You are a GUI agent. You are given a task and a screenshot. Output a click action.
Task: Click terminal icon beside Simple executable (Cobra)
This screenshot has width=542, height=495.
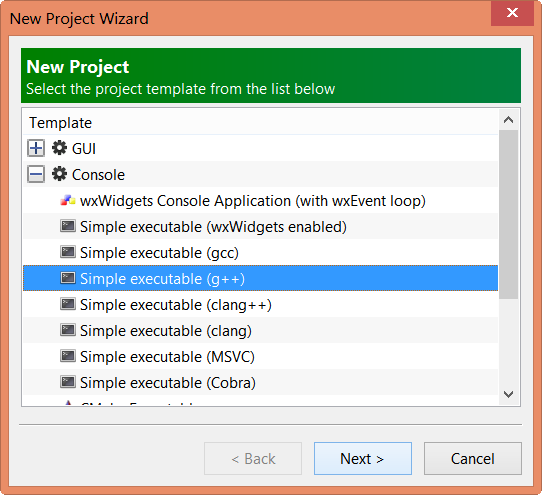(x=68, y=382)
